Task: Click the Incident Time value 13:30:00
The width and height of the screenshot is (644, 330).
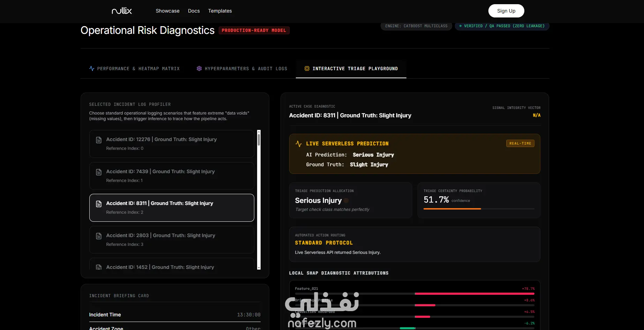Action: (249, 315)
